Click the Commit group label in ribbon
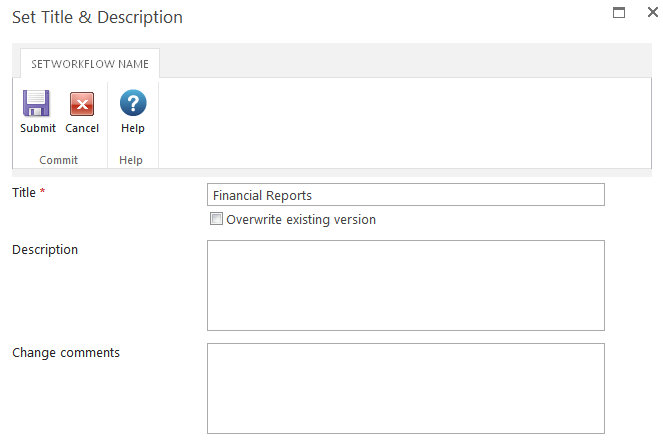The width and height of the screenshot is (663, 447). [x=59, y=160]
